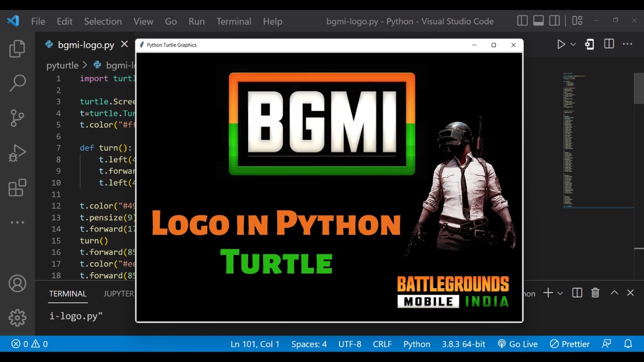The image size is (644, 362).
Task: Start Go Live server
Action: pyautogui.click(x=518, y=344)
